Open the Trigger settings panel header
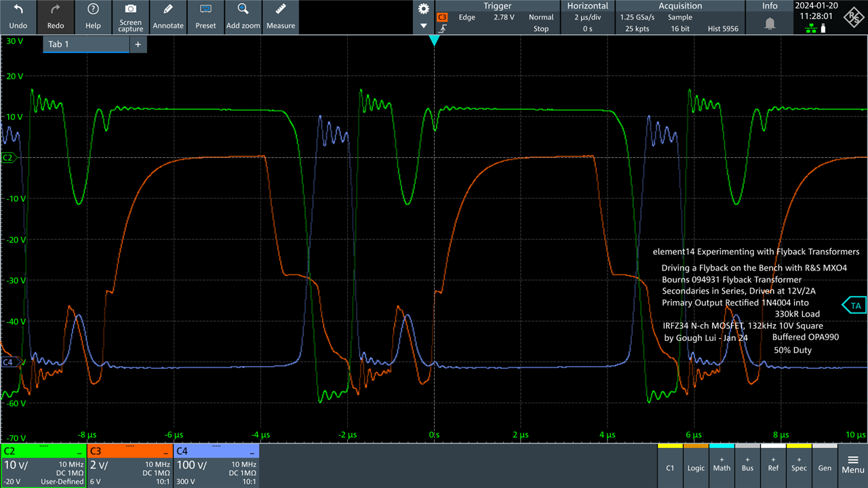This screenshot has width=868, height=488. (497, 5)
